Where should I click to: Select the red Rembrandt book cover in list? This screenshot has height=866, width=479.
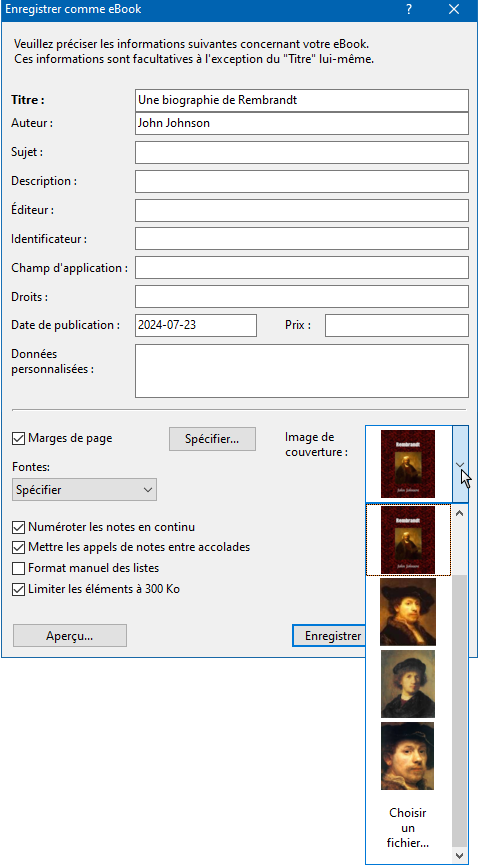point(408,540)
